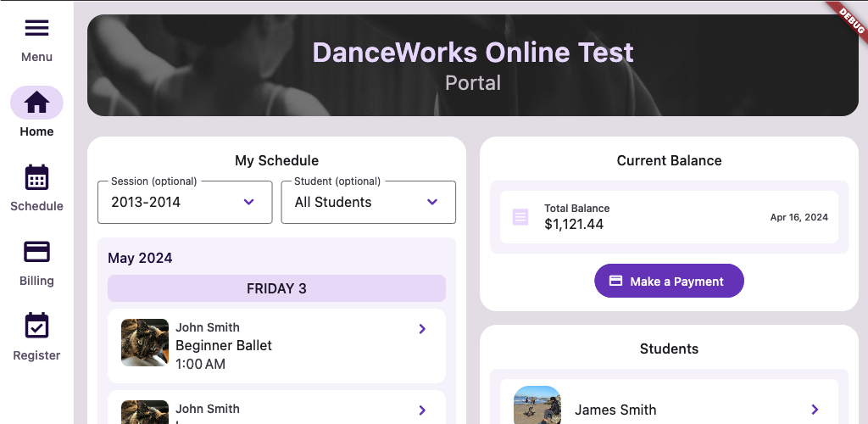
Task: Go to the Home icon
Action: coord(36,103)
